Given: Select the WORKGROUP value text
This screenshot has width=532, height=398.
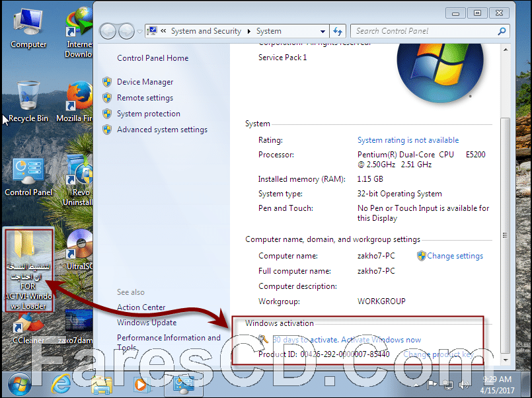Looking at the screenshot, I should point(381,301).
